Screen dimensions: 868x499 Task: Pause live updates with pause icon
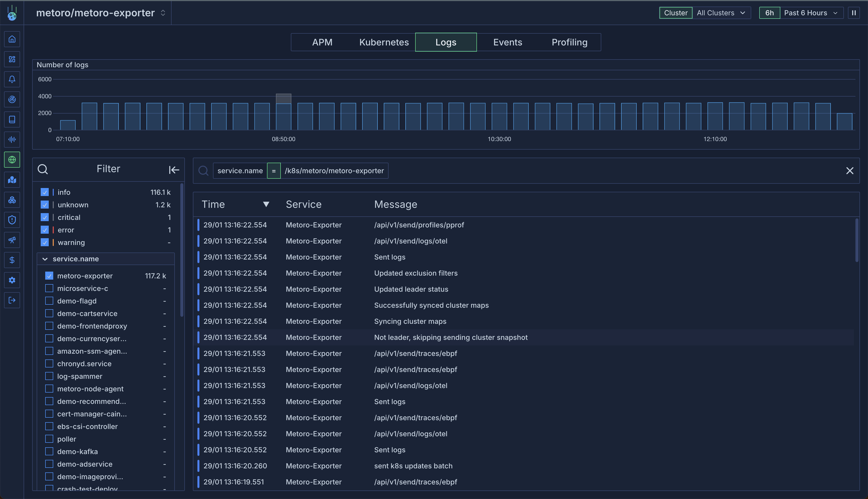click(x=854, y=13)
